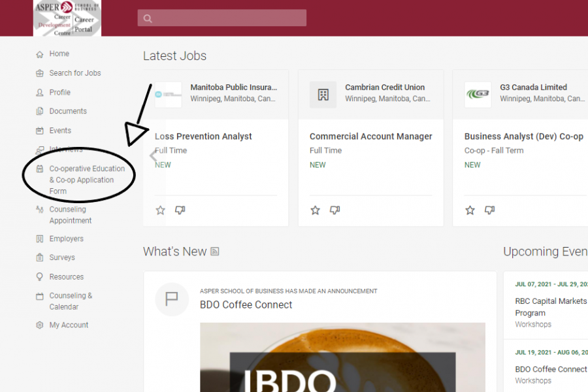Click the announcement flag icon
This screenshot has height=392, width=588.
[172, 299]
